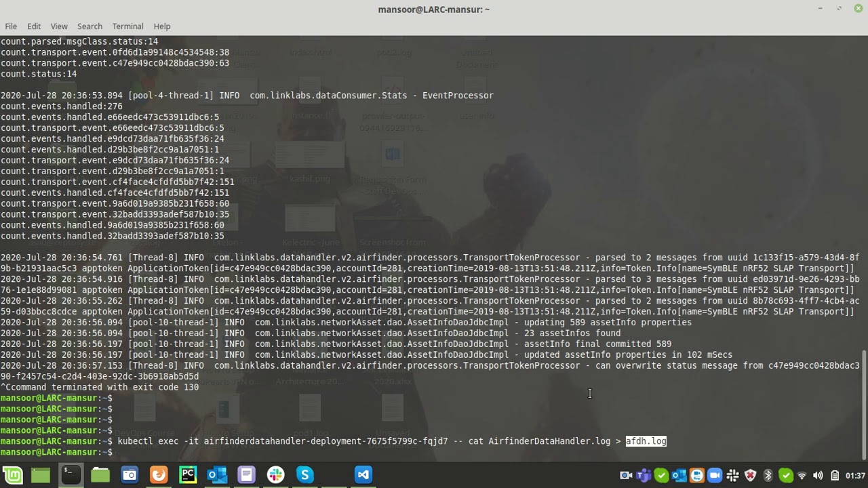868x488 pixels.
Task: Open Outlook from the taskbar
Action: click(x=217, y=475)
